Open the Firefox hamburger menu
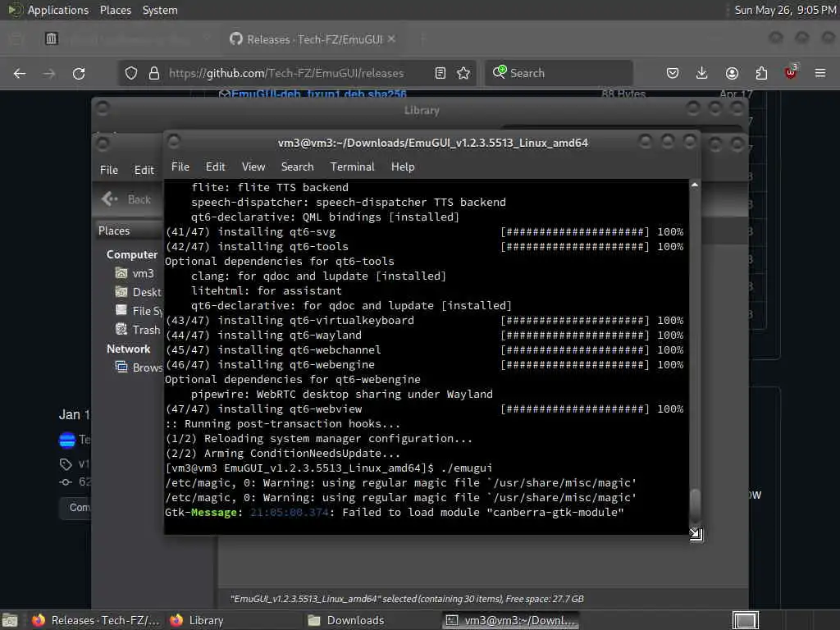The width and height of the screenshot is (840, 630). click(x=820, y=73)
